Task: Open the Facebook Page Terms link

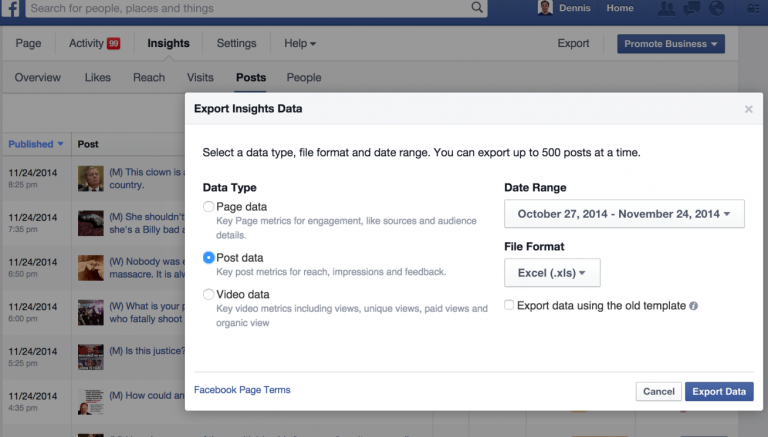Action: (x=242, y=390)
